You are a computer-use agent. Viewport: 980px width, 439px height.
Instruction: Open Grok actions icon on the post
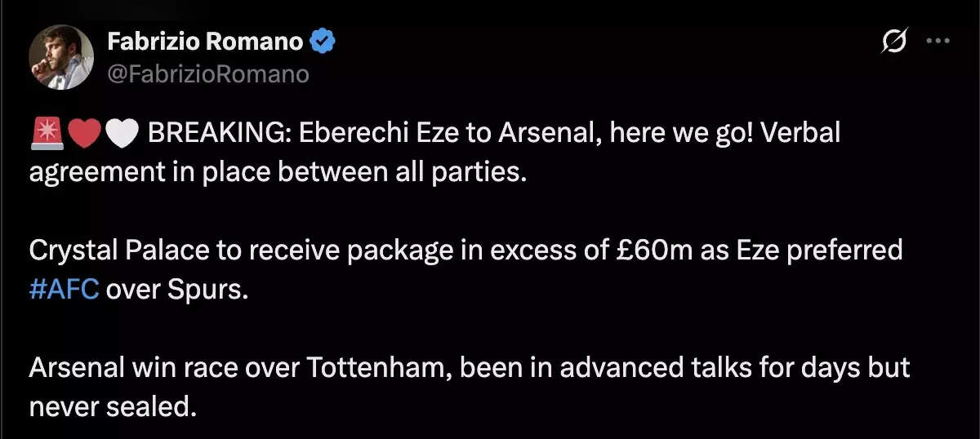pyautogui.click(x=895, y=41)
